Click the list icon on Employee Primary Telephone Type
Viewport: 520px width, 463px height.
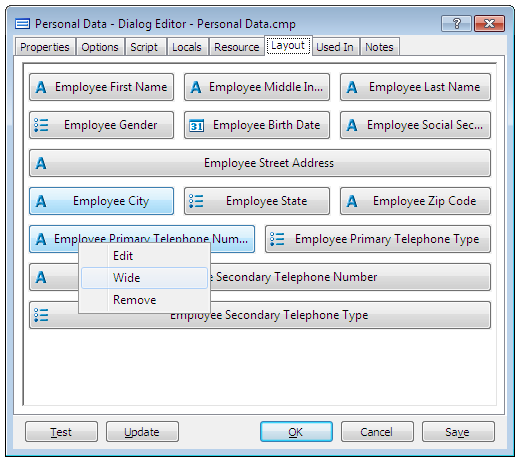click(x=277, y=239)
